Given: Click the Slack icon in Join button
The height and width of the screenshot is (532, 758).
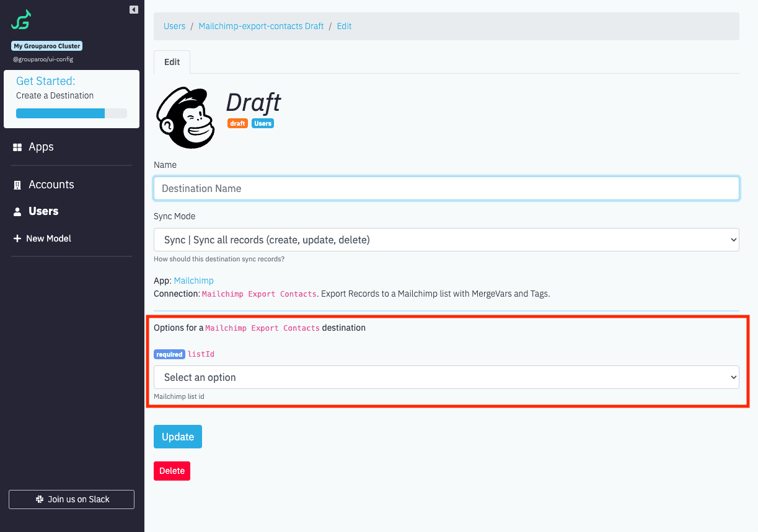Looking at the screenshot, I should point(40,499).
